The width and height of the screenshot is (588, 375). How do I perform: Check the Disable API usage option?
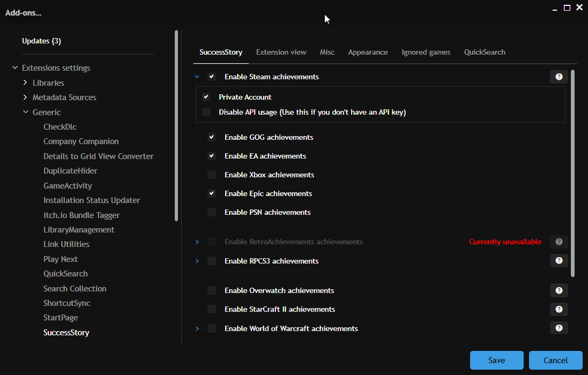[206, 111]
